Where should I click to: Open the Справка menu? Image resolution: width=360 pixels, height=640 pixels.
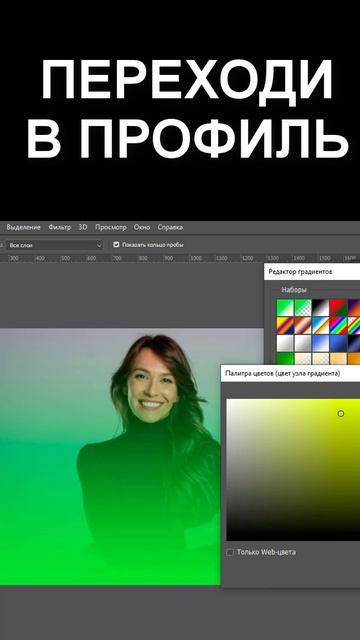[170, 227]
